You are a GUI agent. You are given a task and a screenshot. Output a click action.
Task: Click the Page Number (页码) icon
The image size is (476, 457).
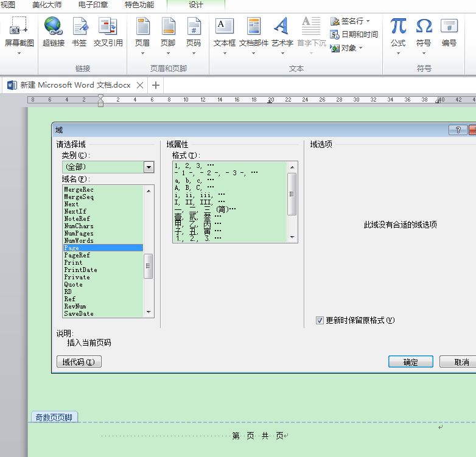pos(194,26)
